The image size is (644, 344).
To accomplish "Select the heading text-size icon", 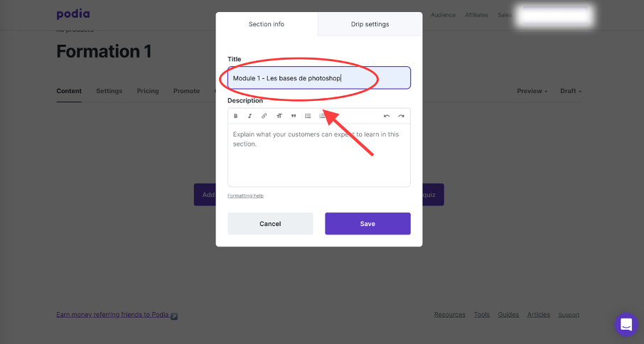I will coord(279,116).
